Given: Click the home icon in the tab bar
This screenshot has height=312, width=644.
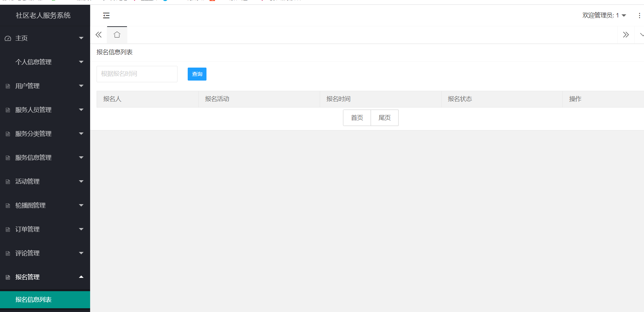Looking at the screenshot, I should coord(117,34).
